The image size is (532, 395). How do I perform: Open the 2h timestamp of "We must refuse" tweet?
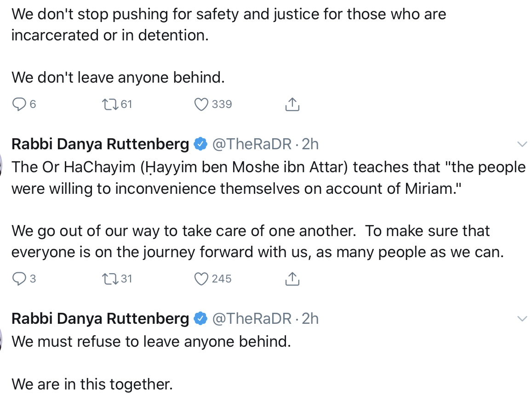click(x=310, y=318)
